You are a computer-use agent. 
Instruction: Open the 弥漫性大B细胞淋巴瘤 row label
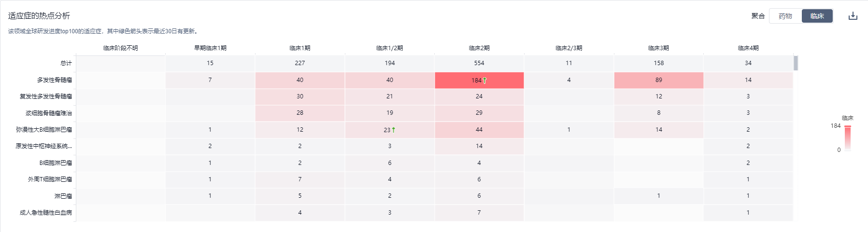coord(44,130)
